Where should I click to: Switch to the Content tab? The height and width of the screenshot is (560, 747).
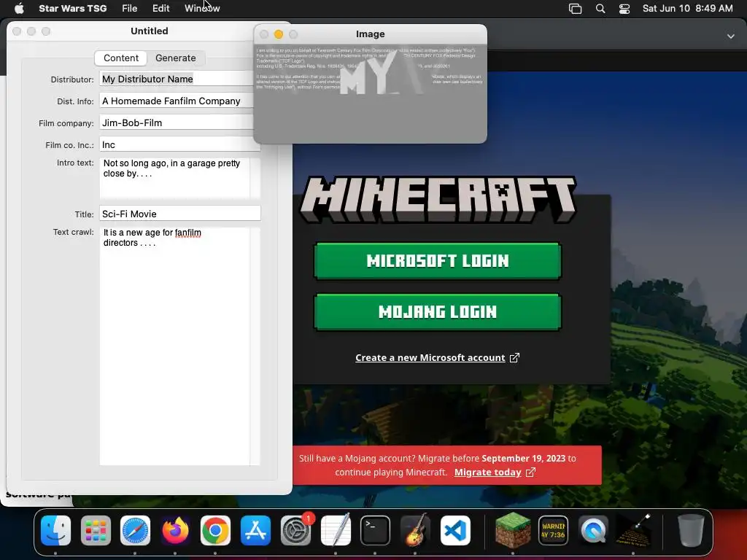(121, 58)
